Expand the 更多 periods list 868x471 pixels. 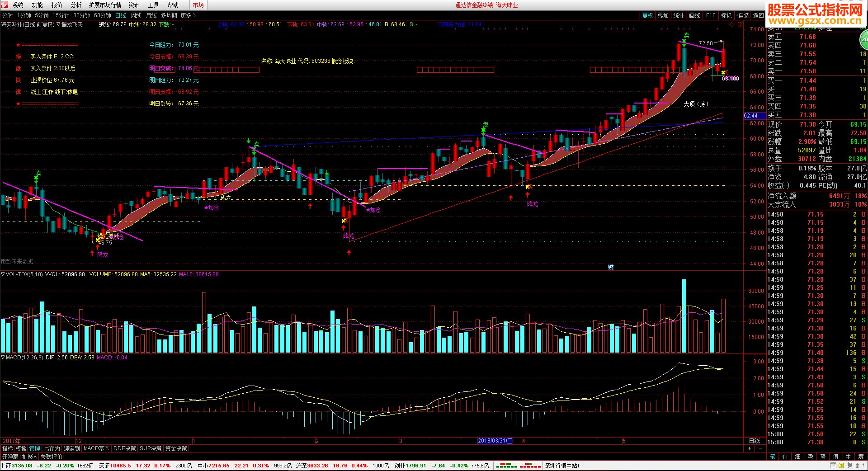tap(188, 15)
